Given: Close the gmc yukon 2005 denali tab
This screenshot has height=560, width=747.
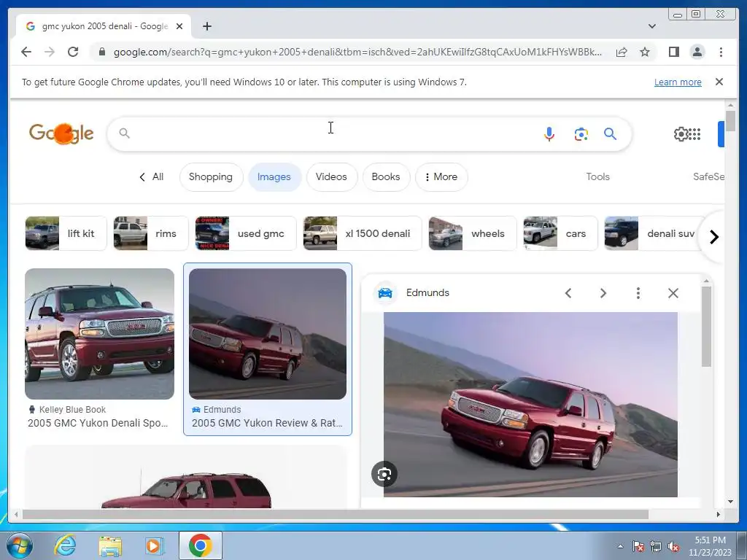Looking at the screenshot, I should [179, 26].
